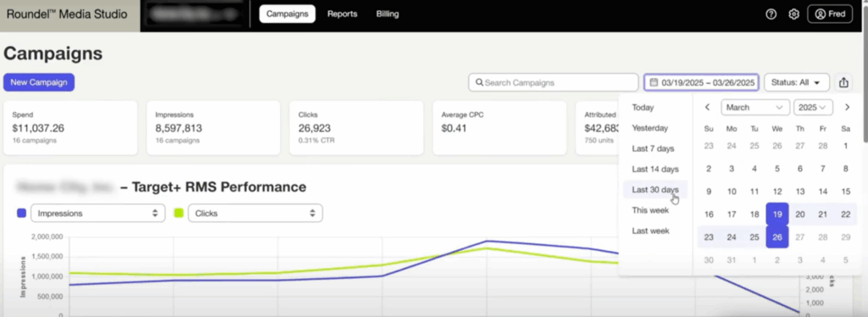This screenshot has width=868, height=317.
Task: Click the calendar icon in date range field
Action: tap(654, 82)
